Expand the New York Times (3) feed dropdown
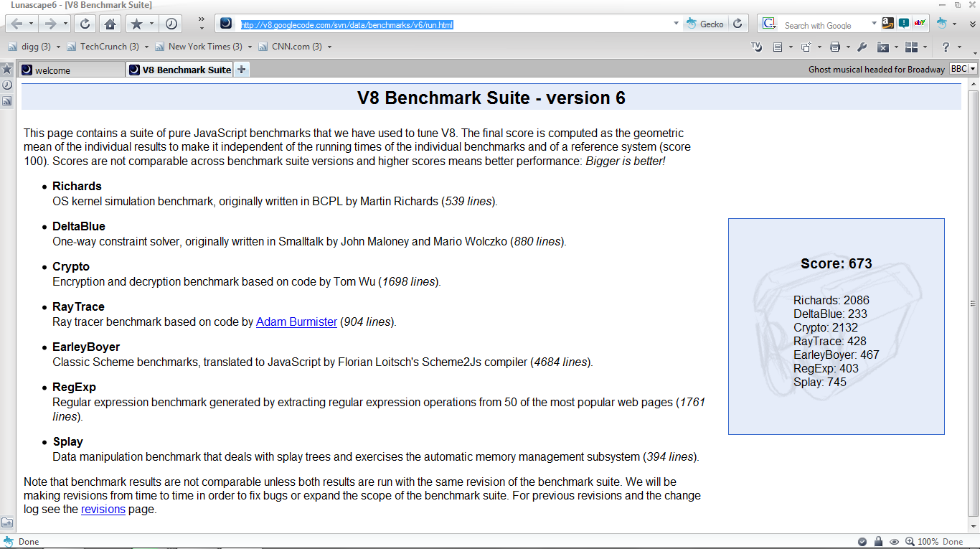 [x=250, y=47]
